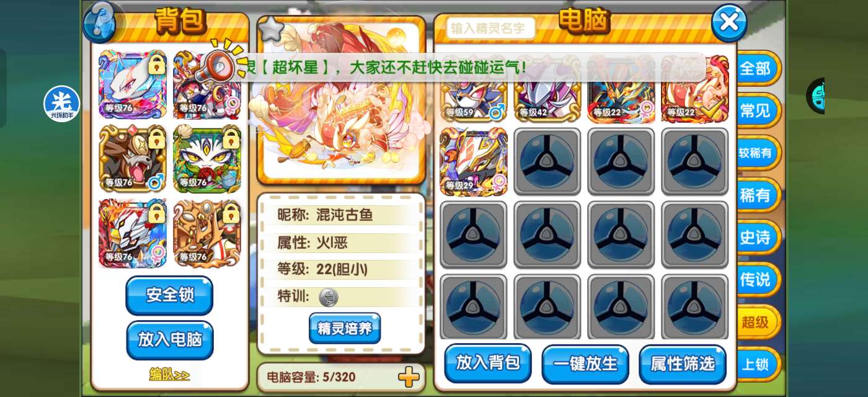Click the blue question mark help icon
868x397 pixels.
click(100, 20)
